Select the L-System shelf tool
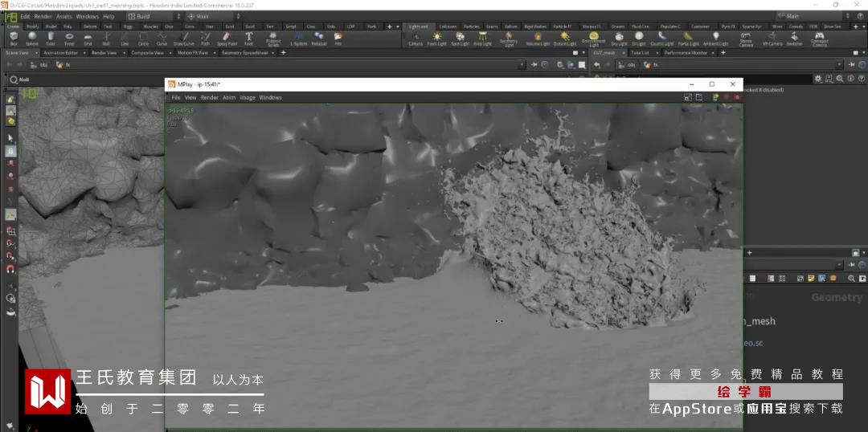The image size is (868, 432). point(298,39)
